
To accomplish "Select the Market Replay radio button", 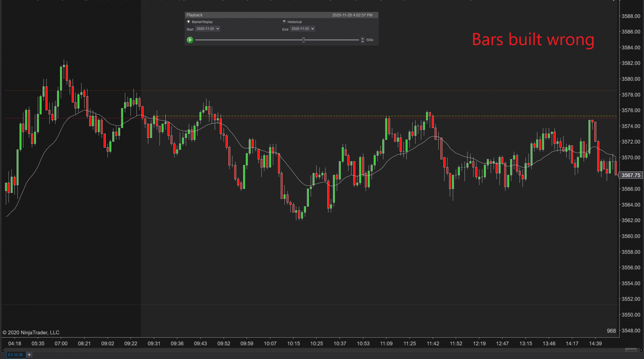I will [189, 22].
